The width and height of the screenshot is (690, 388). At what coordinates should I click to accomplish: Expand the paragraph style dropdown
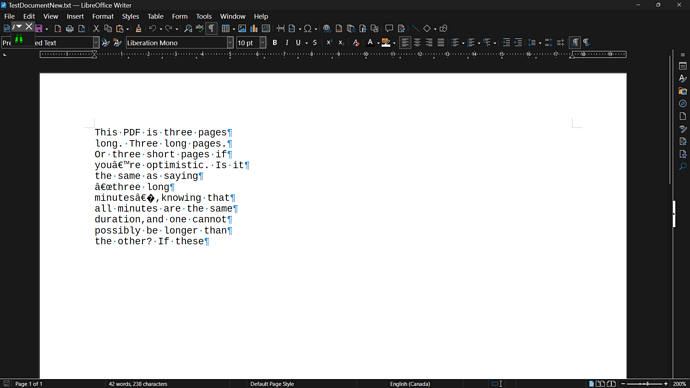pos(96,43)
